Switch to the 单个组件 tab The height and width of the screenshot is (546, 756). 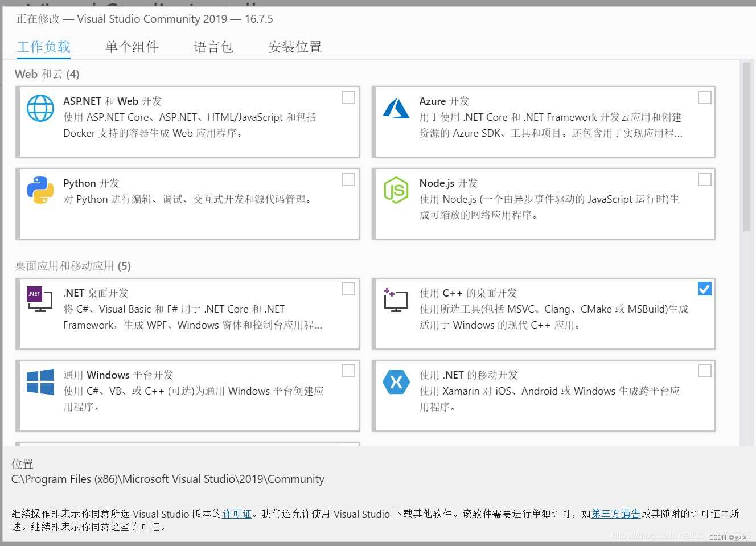(132, 47)
